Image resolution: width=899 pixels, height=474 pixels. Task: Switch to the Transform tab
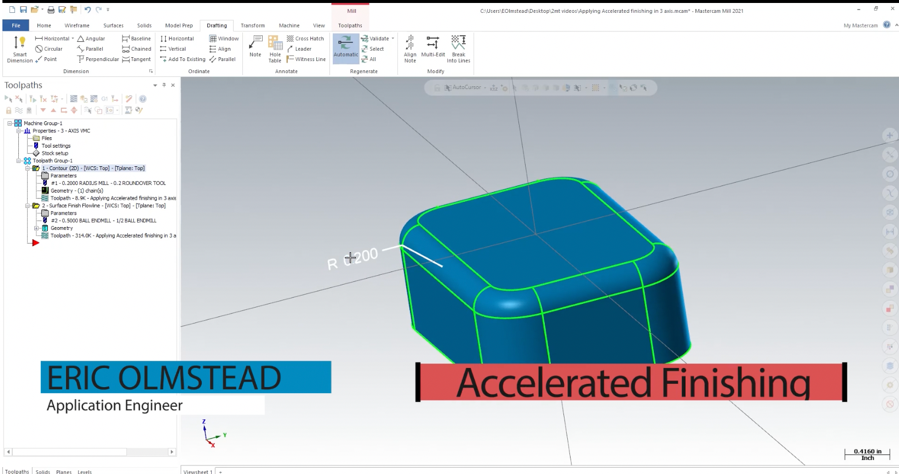point(253,25)
